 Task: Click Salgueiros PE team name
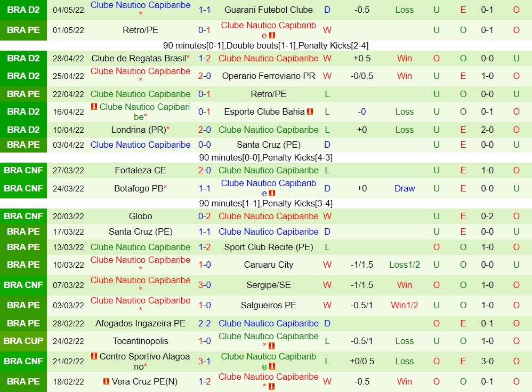[x=268, y=305]
